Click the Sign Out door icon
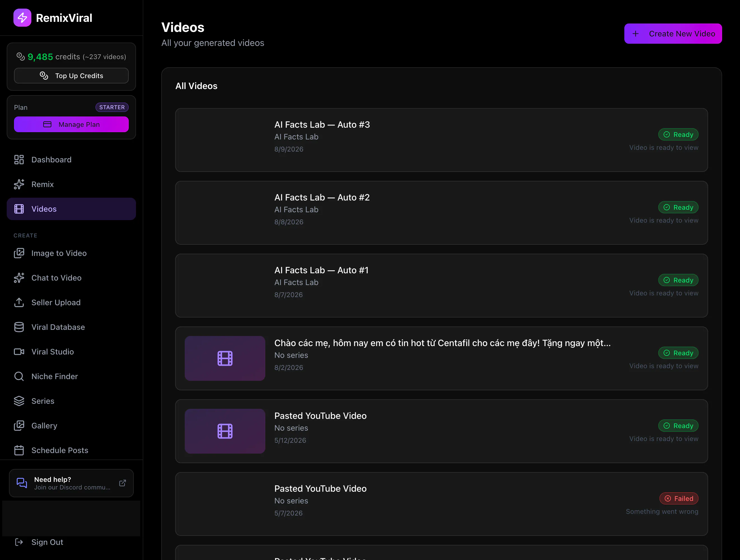This screenshot has height=560, width=740. [x=19, y=542]
